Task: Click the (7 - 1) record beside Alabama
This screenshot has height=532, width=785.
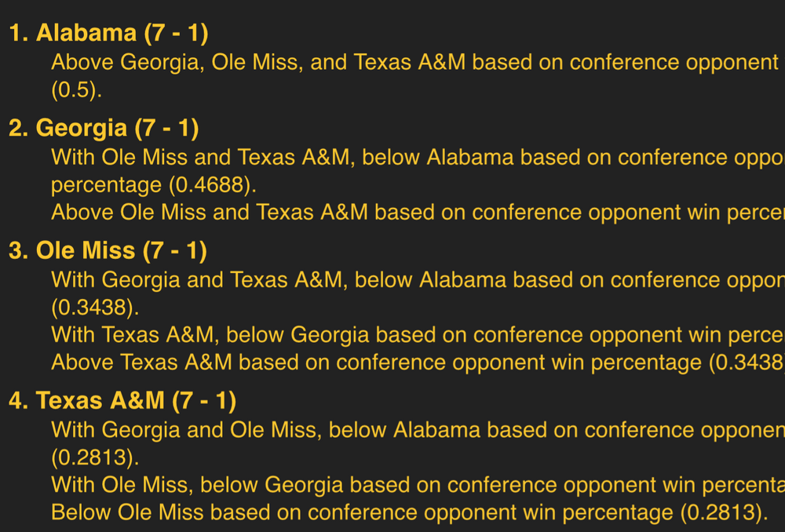Action: click(176, 33)
